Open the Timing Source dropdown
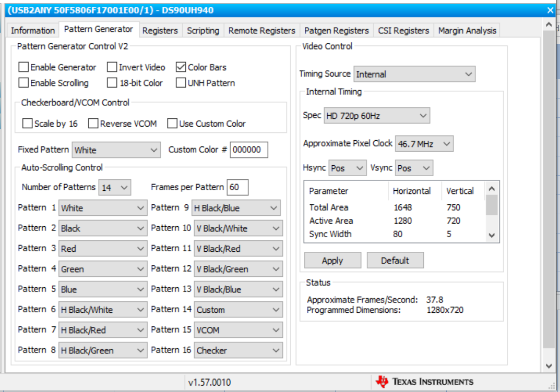The image size is (560, 392). tap(414, 74)
